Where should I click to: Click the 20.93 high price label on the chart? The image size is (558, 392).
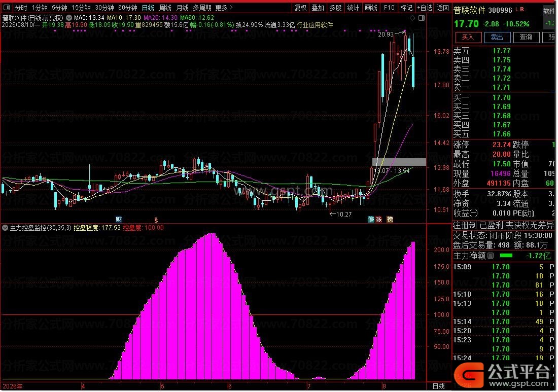tap(386, 34)
